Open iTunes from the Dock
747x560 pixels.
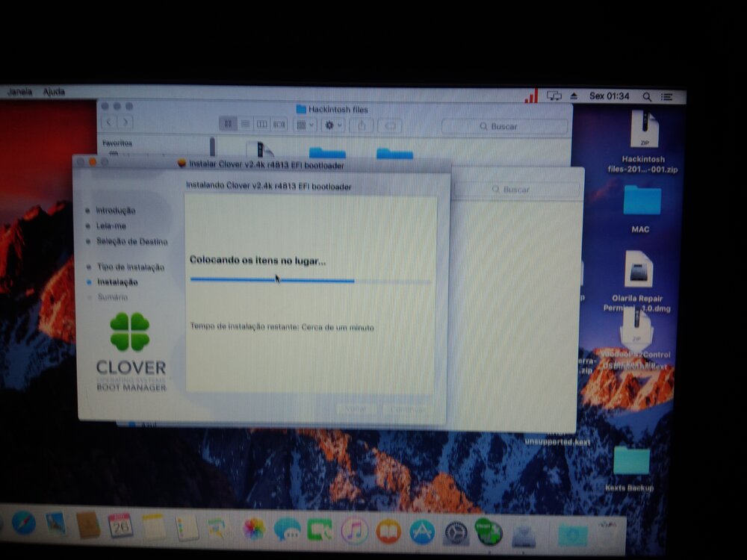(x=354, y=531)
